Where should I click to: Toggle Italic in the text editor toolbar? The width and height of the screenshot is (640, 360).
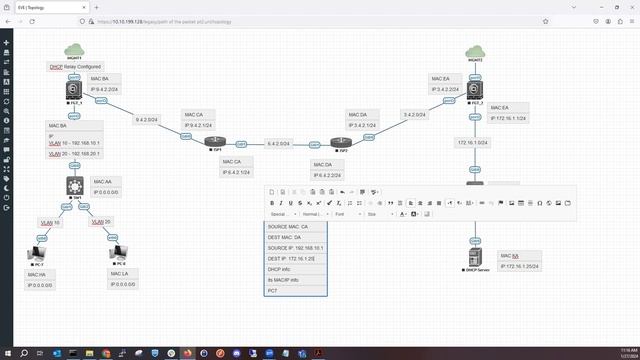click(281, 203)
